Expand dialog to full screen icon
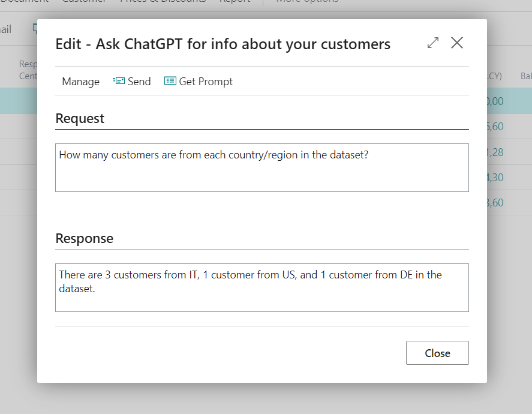532x414 pixels. pyautogui.click(x=433, y=43)
